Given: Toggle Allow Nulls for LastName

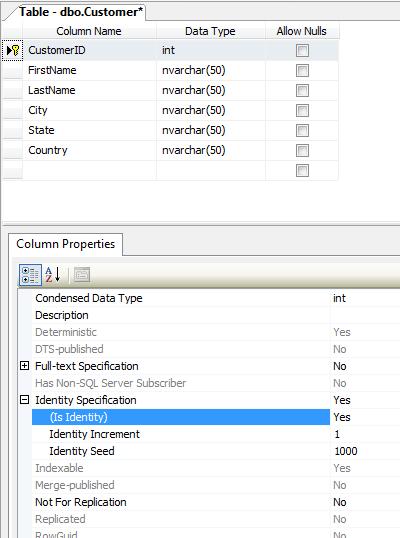Looking at the screenshot, I should (x=302, y=91).
